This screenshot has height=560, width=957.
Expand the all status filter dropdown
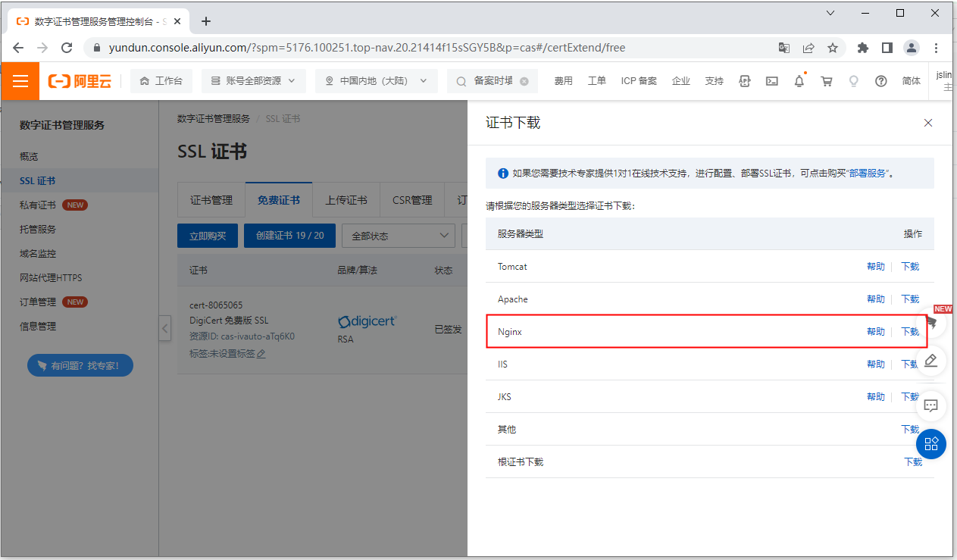(398, 236)
